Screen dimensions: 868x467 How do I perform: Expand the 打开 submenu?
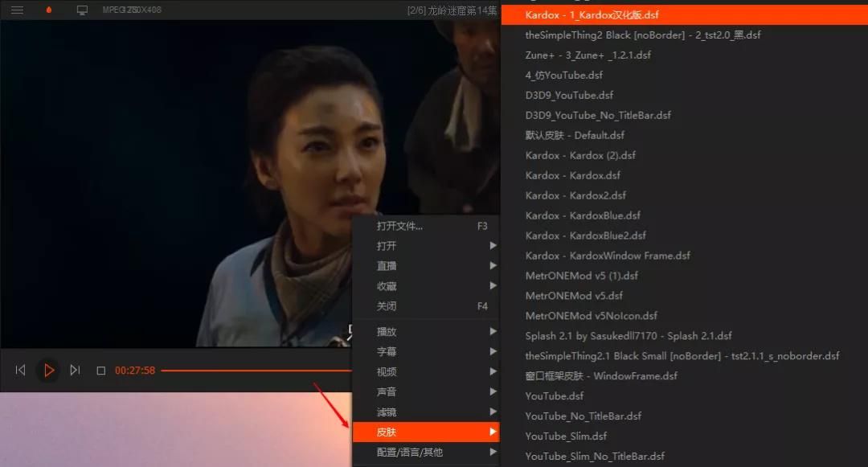pyautogui.click(x=426, y=246)
